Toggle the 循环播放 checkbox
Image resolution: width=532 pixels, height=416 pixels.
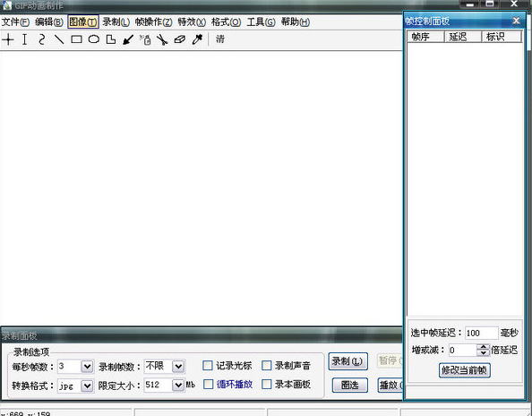208,385
